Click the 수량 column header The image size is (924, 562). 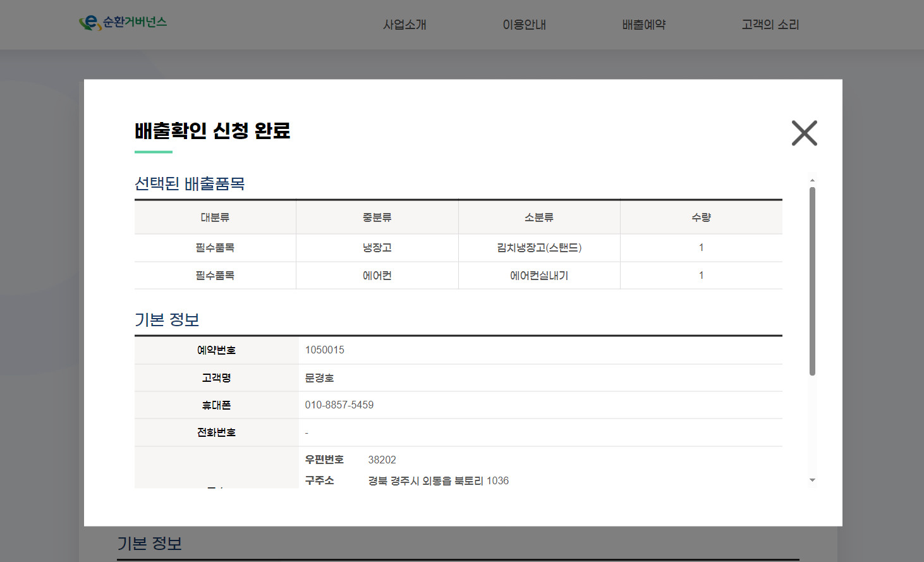coord(701,217)
